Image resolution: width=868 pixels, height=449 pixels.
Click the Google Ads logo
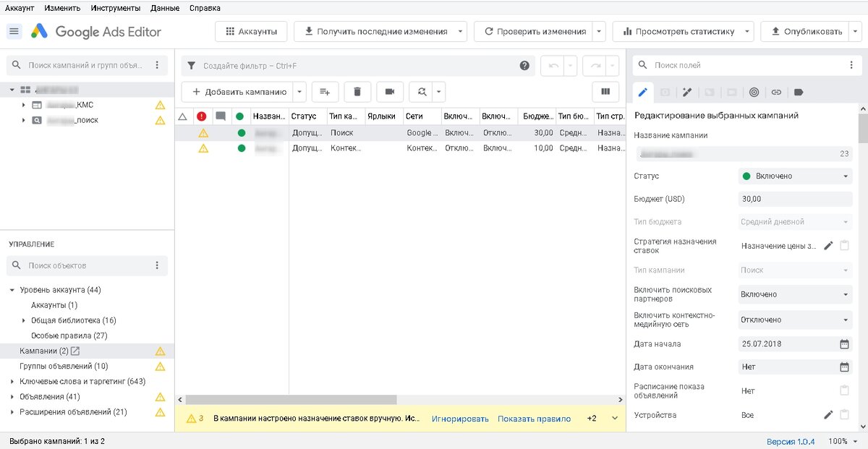[x=39, y=32]
